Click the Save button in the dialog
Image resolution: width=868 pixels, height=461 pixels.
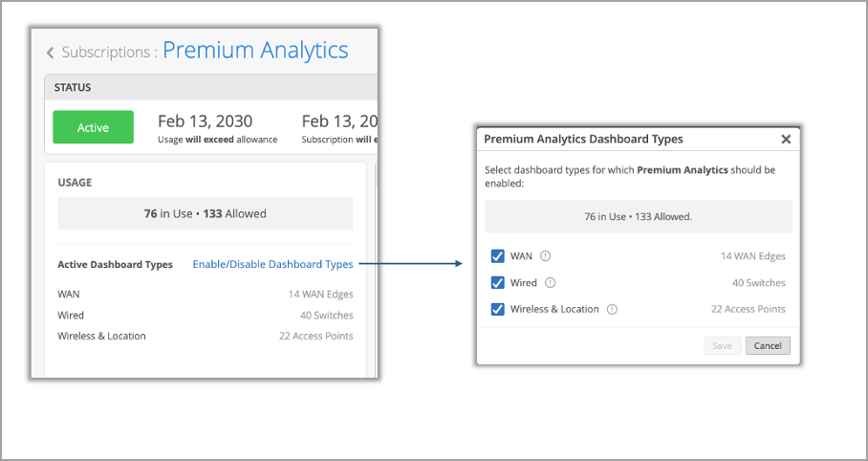tap(722, 346)
